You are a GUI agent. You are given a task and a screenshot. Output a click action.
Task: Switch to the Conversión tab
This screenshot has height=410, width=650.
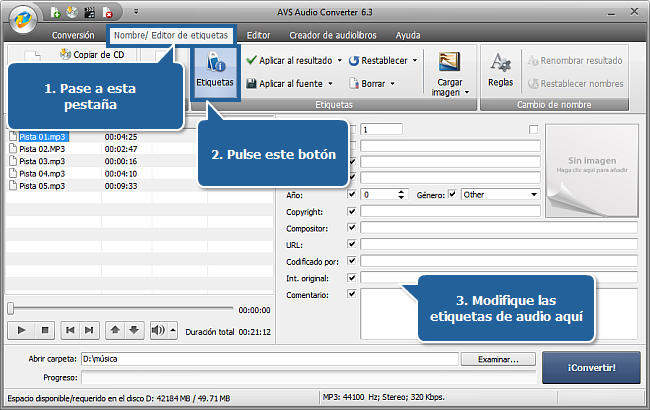[73, 35]
